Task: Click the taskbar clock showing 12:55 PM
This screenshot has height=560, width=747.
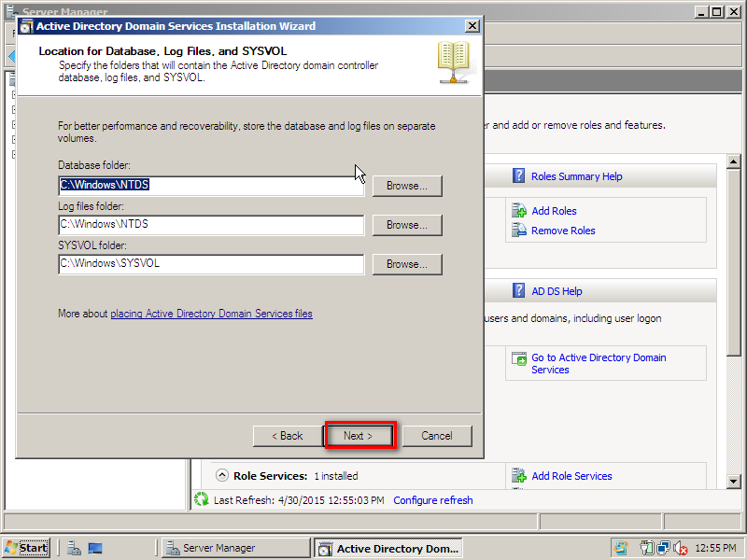Action: [715, 548]
